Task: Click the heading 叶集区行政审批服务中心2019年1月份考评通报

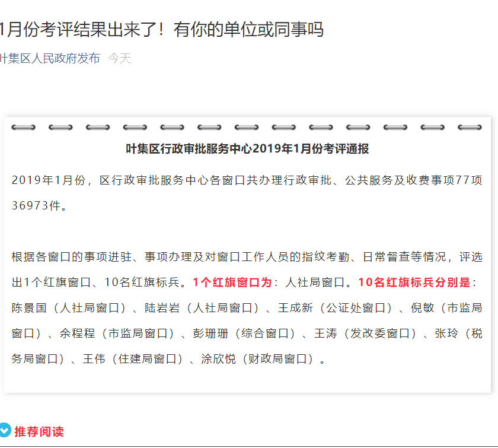Action: 247,149
